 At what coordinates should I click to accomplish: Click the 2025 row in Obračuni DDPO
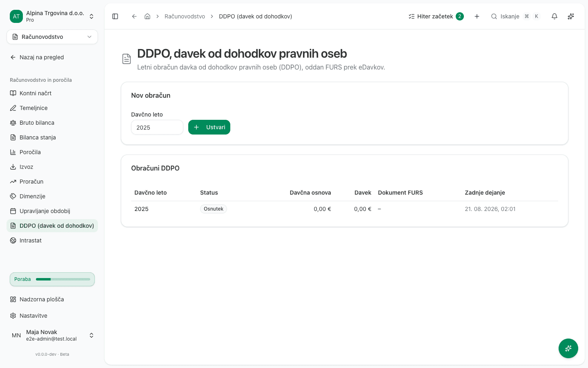tap(345, 209)
